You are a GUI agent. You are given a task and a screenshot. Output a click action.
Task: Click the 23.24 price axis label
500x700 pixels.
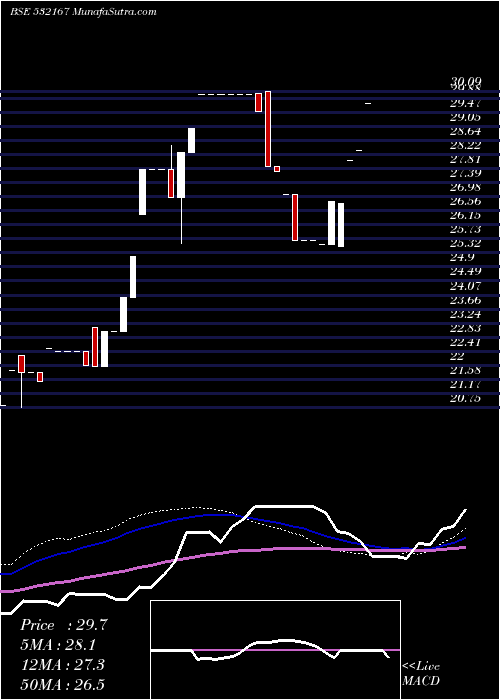[x=466, y=313]
